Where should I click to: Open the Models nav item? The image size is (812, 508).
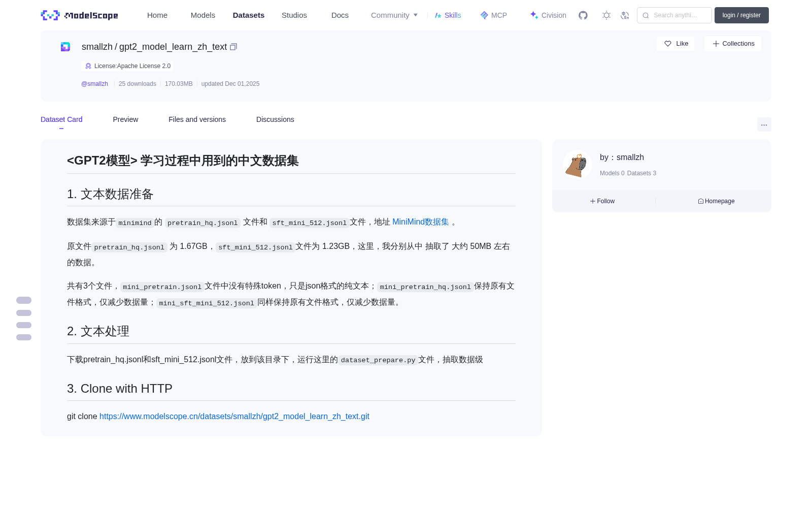[x=203, y=15]
